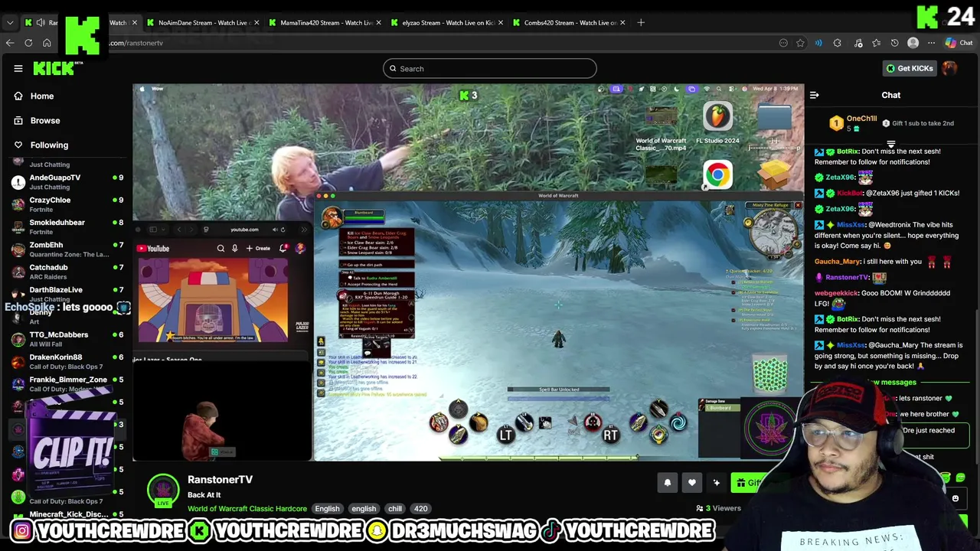Open the browser home page icon

(47, 43)
